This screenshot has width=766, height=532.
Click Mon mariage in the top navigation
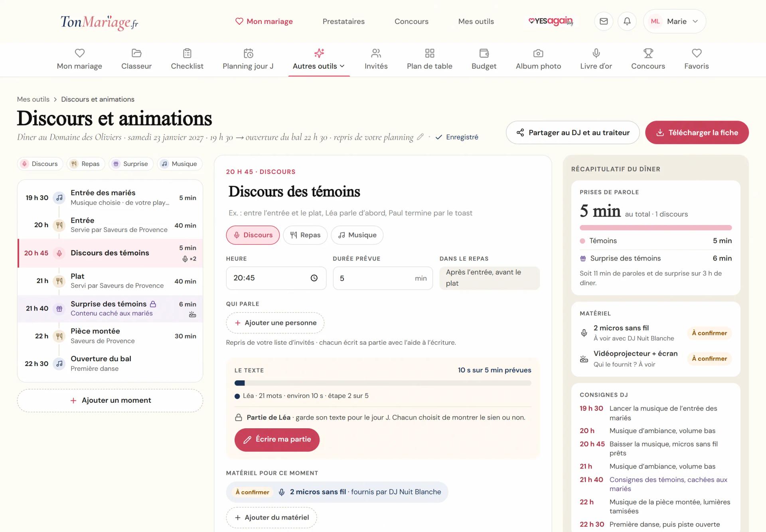(x=264, y=22)
